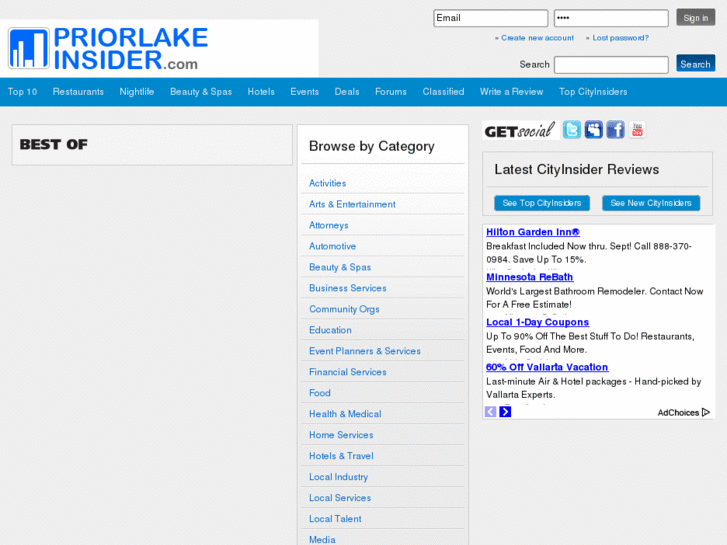
Task: Open the Top 10 menu item
Action: click(x=22, y=92)
